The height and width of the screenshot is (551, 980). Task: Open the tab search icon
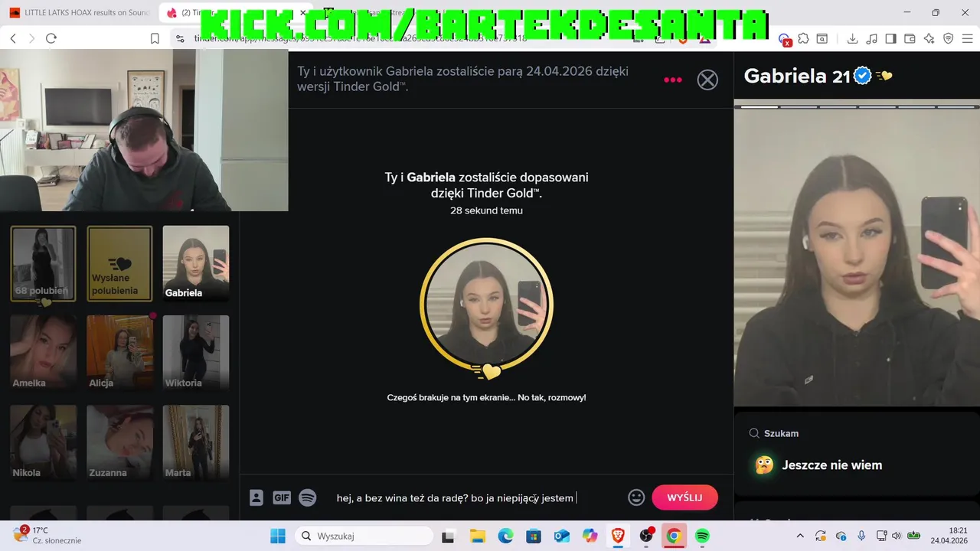point(822,38)
